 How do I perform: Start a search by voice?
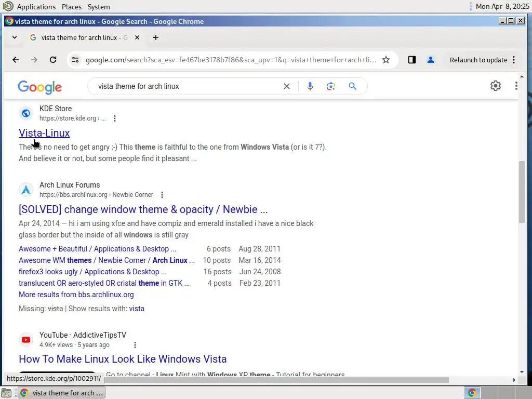tap(310, 87)
